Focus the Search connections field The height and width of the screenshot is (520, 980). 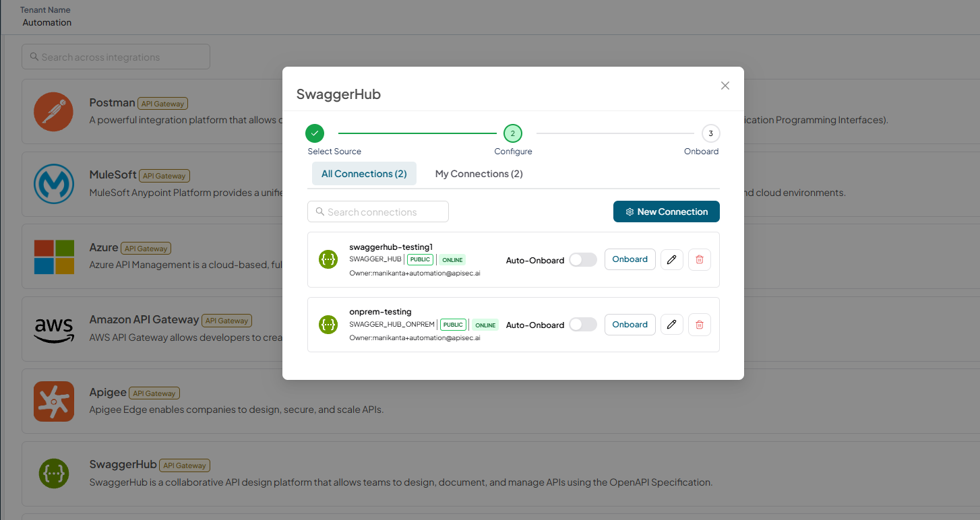click(378, 212)
